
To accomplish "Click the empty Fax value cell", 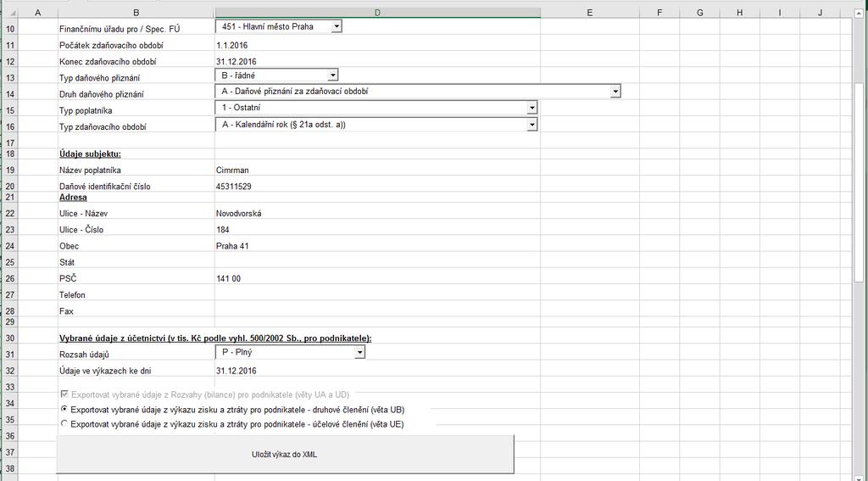I will pyautogui.click(x=377, y=310).
